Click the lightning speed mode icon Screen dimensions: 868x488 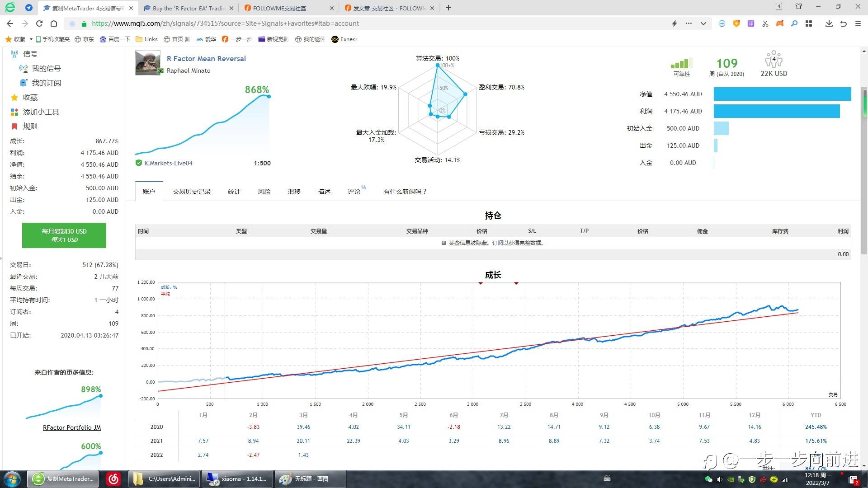(x=674, y=23)
